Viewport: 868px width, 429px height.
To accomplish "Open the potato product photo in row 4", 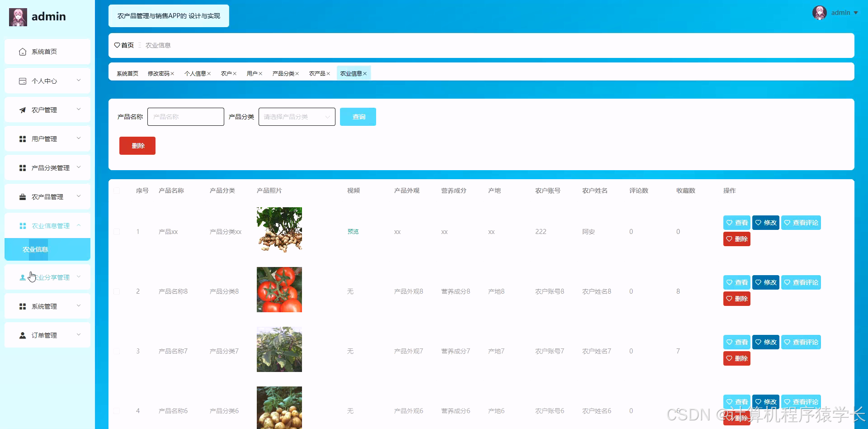I will coord(279,408).
